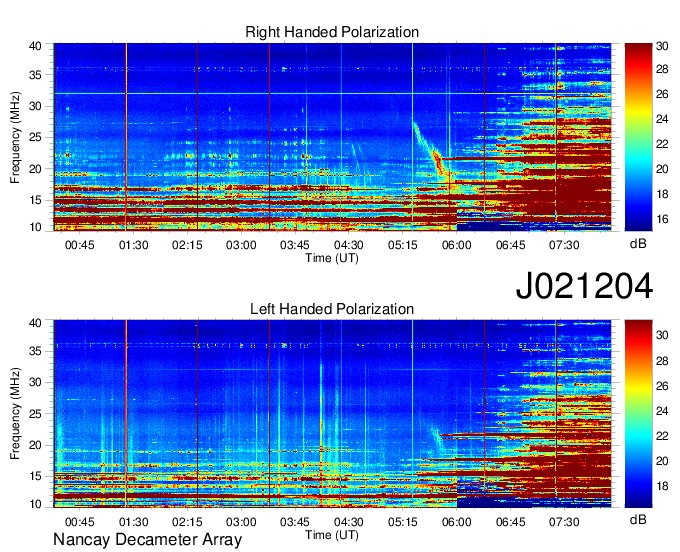Click the '35' frequency tick on the lower plot
680x552 pixels.
(35, 351)
